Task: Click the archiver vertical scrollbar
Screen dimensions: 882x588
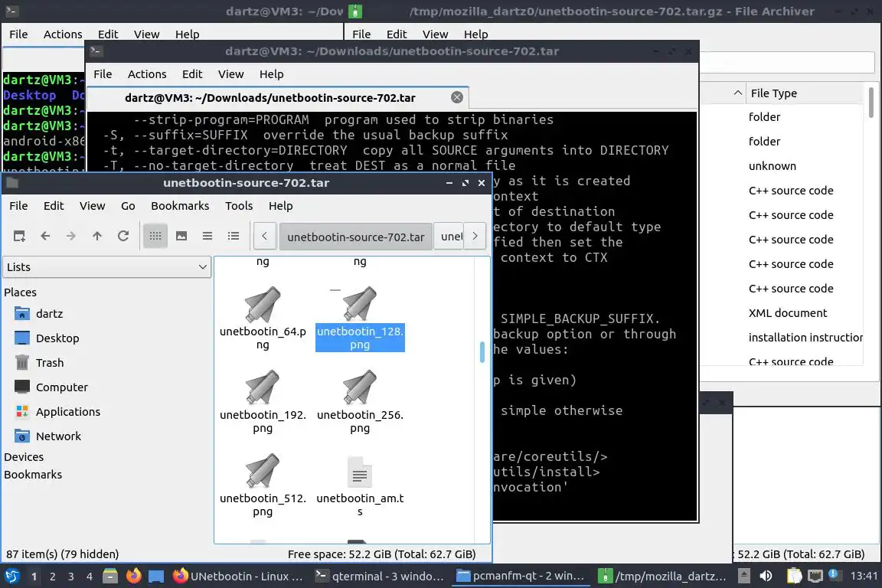Action: coord(871,103)
